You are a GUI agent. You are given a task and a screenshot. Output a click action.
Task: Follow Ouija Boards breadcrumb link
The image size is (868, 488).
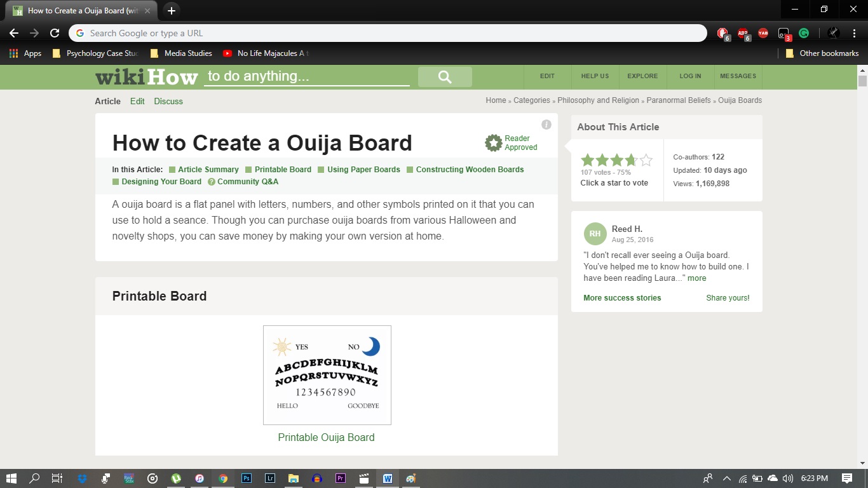(740, 100)
